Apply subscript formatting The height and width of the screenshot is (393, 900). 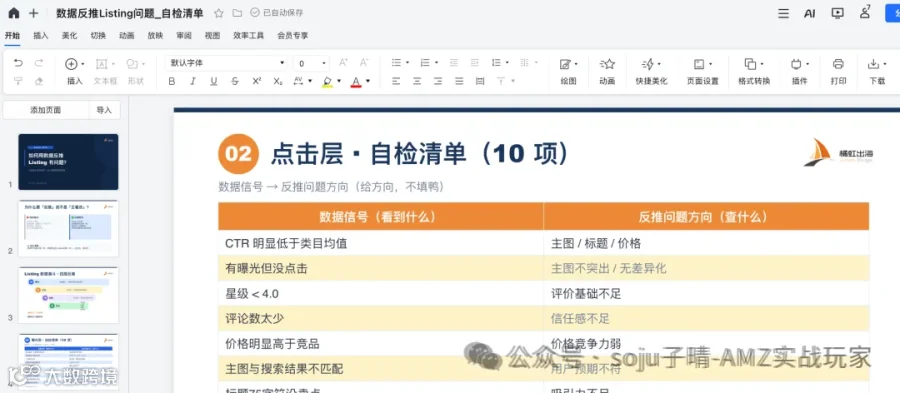[x=278, y=81]
